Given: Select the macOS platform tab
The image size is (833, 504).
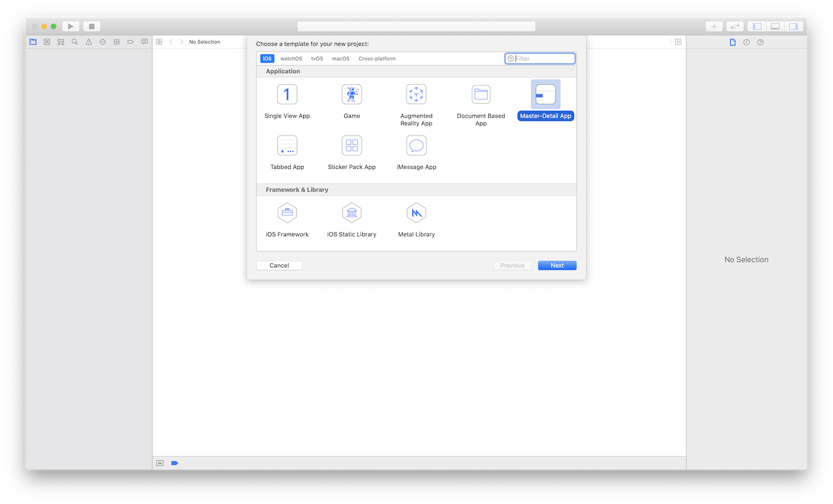Looking at the screenshot, I should click(x=341, y=58).
